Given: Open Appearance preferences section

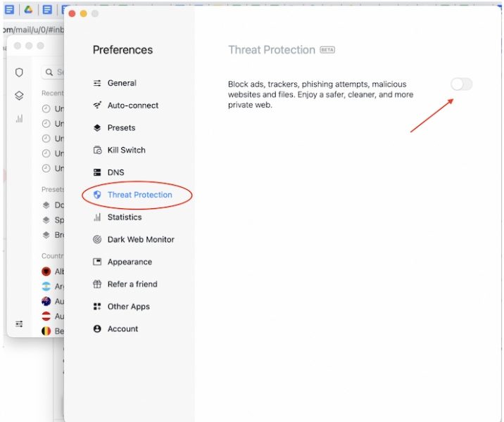Looking at the screenshot, I should click(122, 262).
